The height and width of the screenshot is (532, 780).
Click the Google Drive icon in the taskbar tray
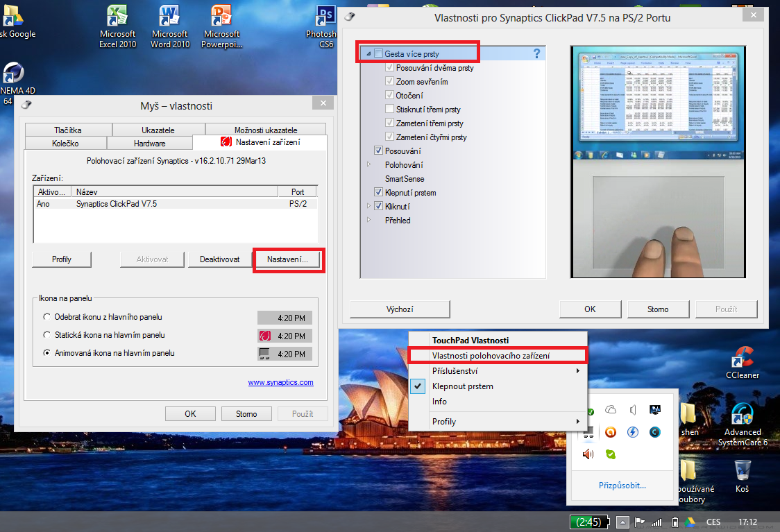690,522
